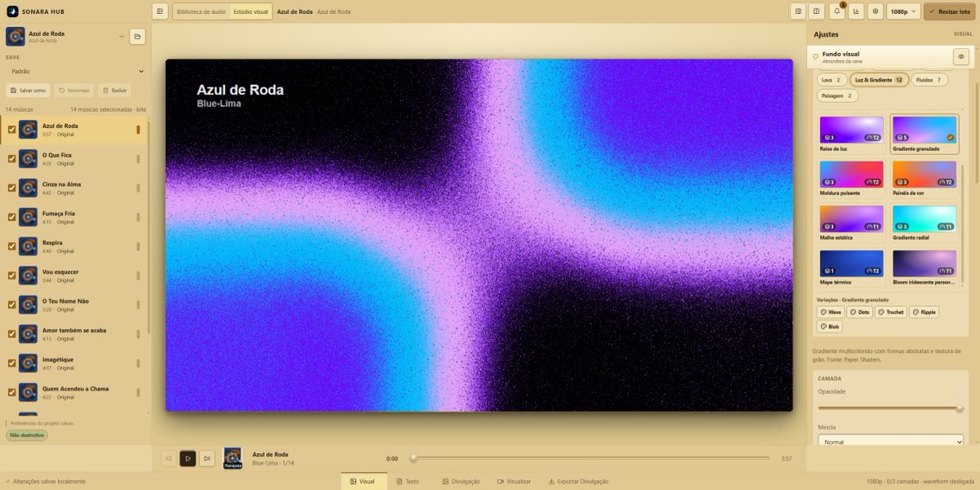The image size is (980, 490).
Task: Choose the Mapa térmico background
Action: coord(852,268)
